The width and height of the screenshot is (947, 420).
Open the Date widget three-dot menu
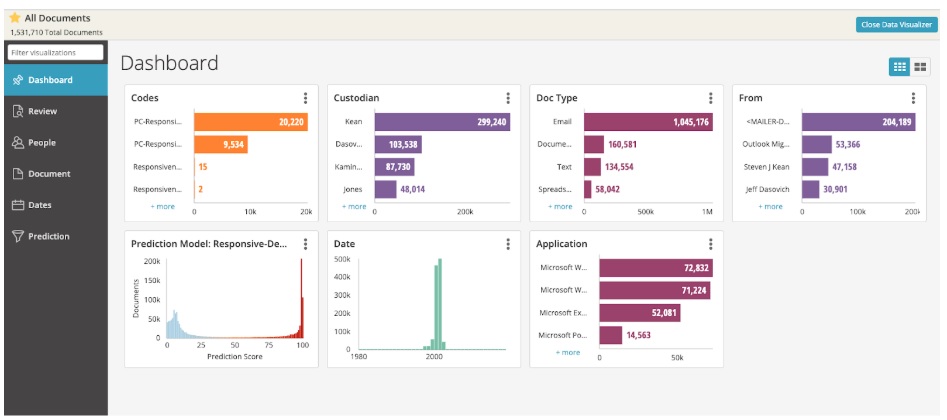508,244
